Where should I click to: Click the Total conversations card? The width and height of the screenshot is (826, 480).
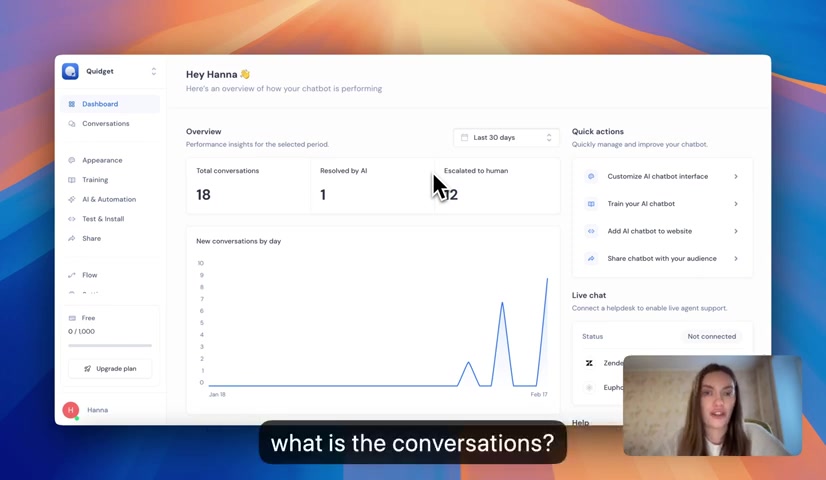point(248,186)
